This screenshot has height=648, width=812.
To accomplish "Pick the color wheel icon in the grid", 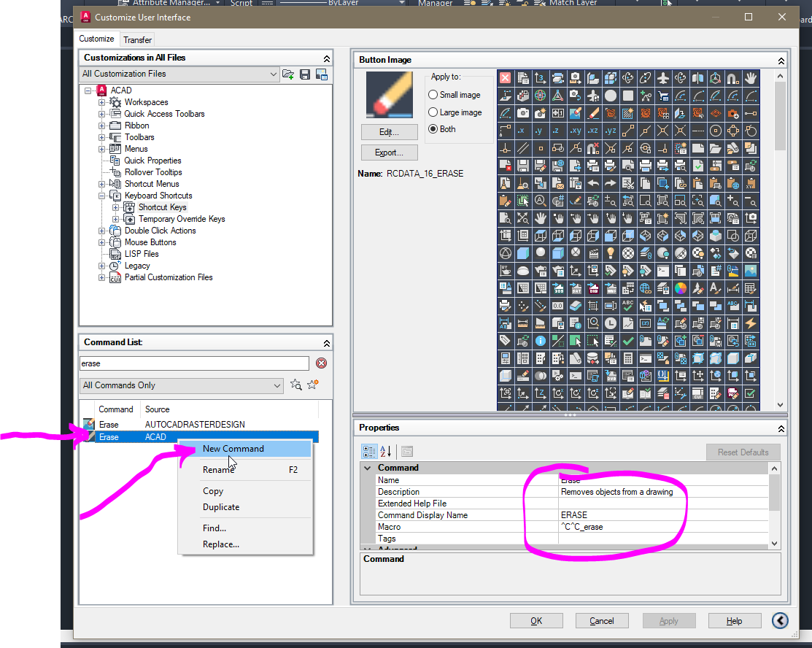I will (681, 288).
